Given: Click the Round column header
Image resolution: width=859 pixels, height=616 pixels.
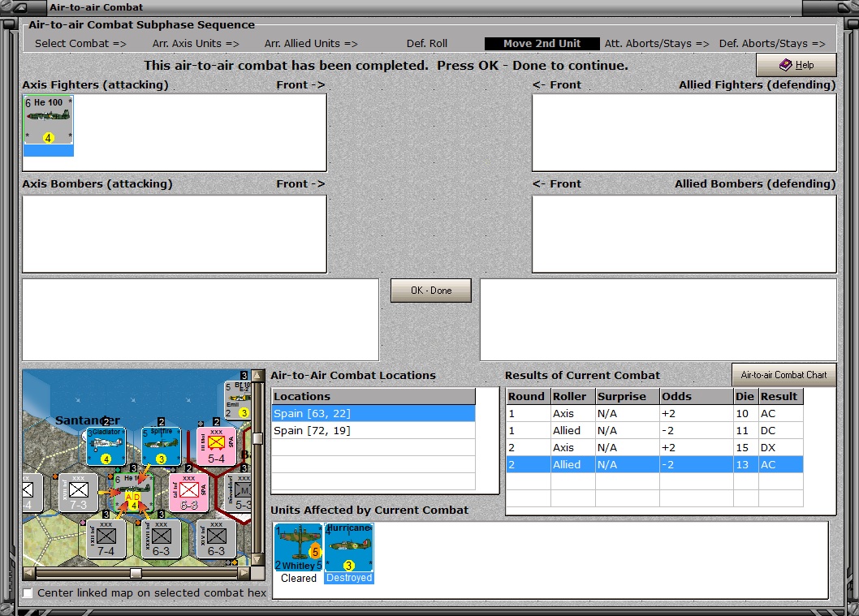Looking at the screenshot, I should (529, 396).
